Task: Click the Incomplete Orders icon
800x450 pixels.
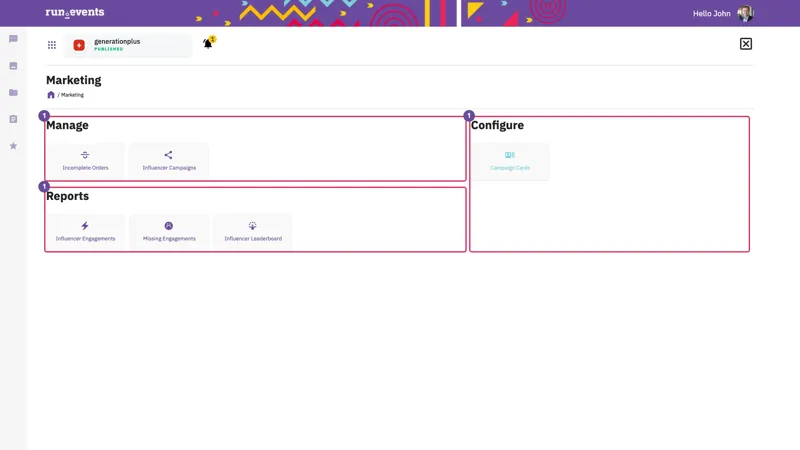Action: click(x=85, y=155)
